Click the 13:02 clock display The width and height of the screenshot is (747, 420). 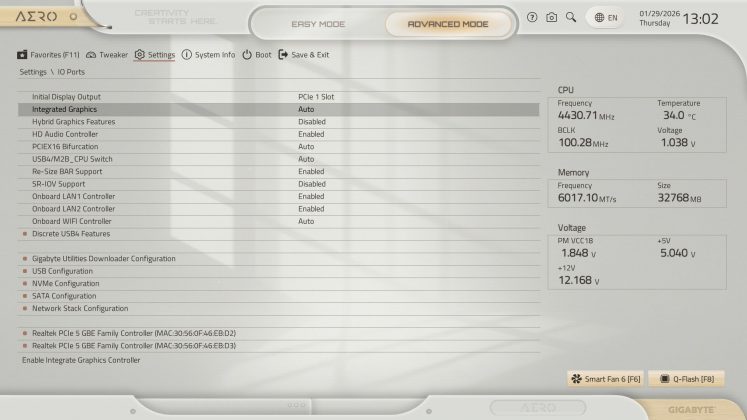[x=700, y=19]
